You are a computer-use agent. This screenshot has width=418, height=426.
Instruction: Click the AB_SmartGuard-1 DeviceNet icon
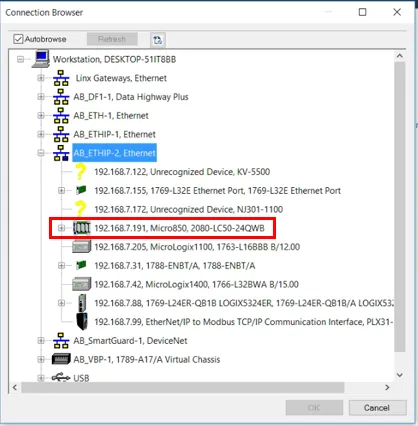pyautogui.click(x=61, y=340)
